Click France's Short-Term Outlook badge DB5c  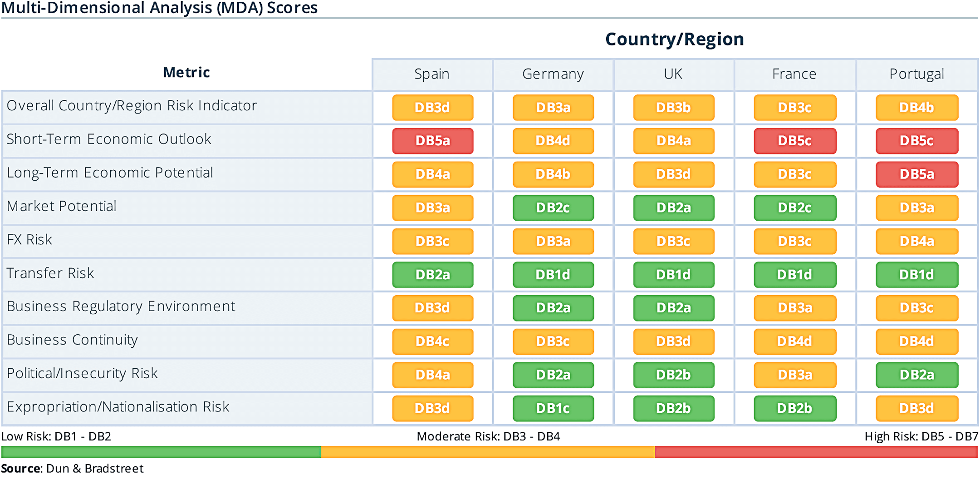(795, 141)
